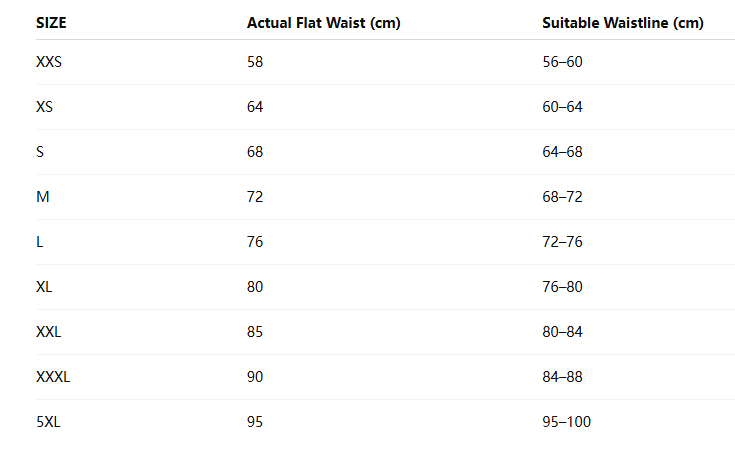Click flat waist value 58

click(255, 62)
